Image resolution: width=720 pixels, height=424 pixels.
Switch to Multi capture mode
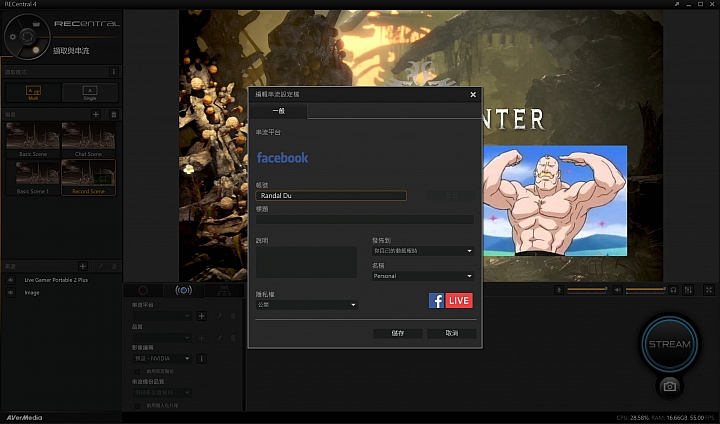tap(33, 92)
